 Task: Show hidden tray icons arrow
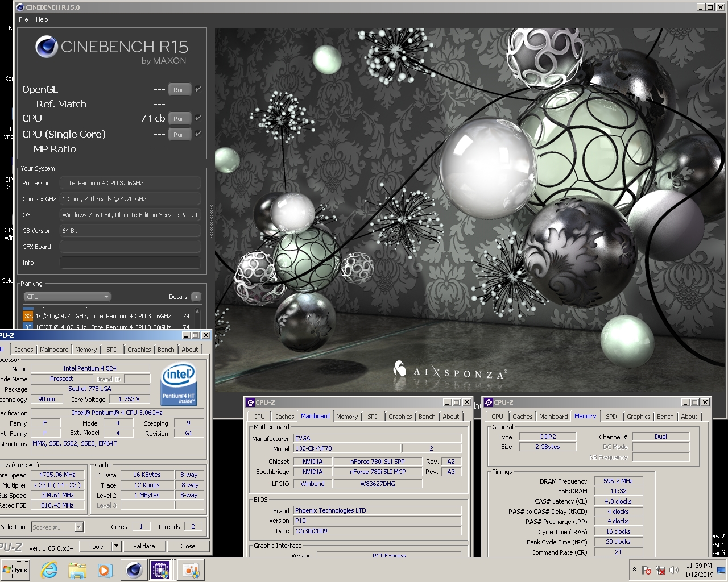point(634,569)
